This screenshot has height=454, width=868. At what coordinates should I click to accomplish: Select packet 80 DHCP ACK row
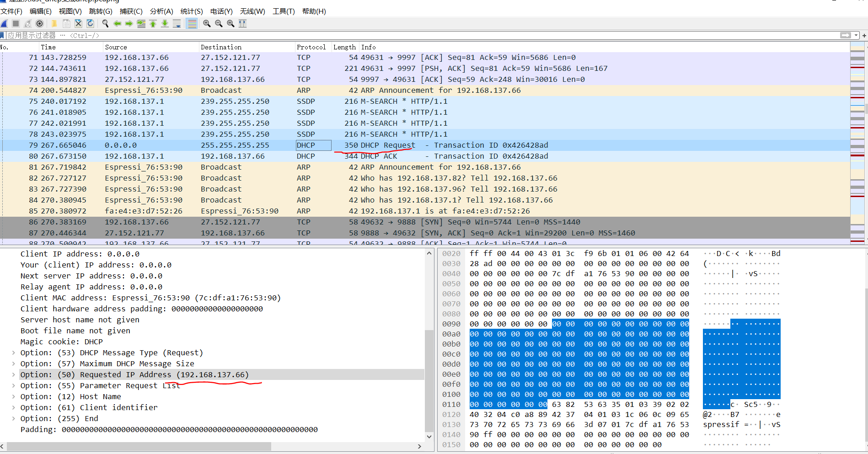click(425, 156)
